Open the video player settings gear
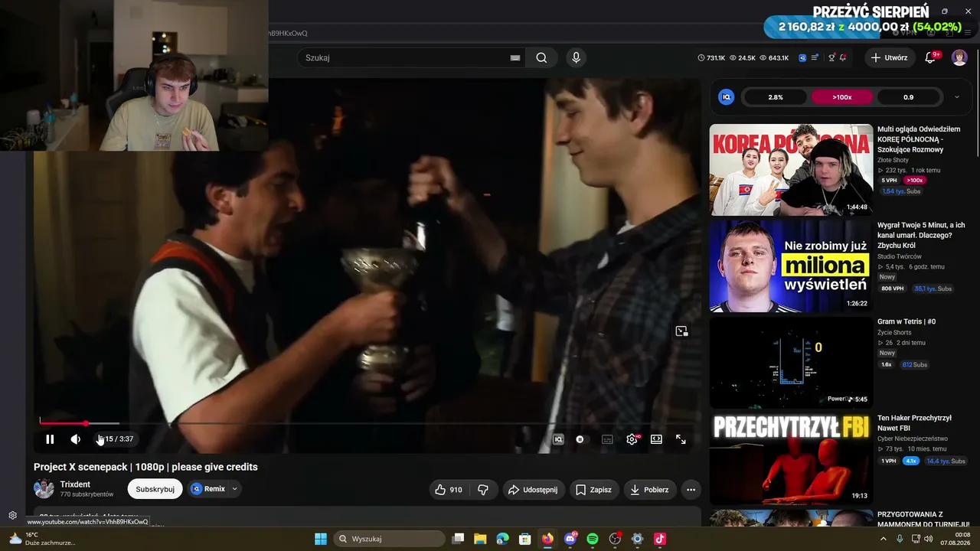The width and height of the screenshot is (980, 551). [632, 439]
